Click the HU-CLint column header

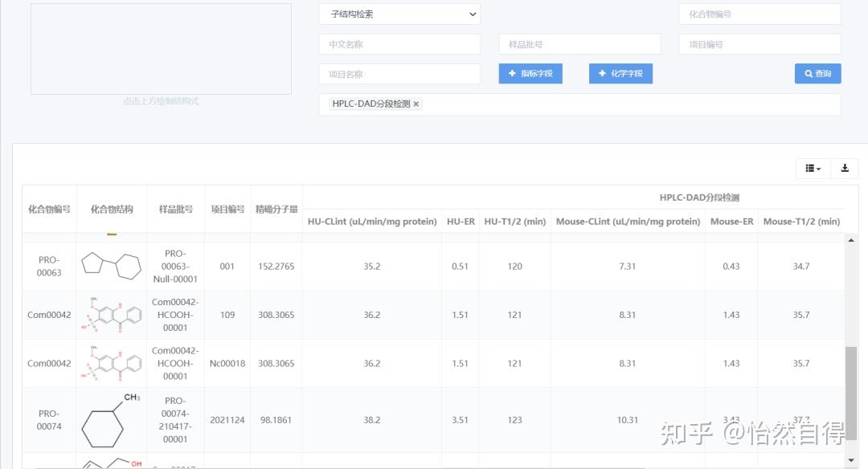[372, 222]
